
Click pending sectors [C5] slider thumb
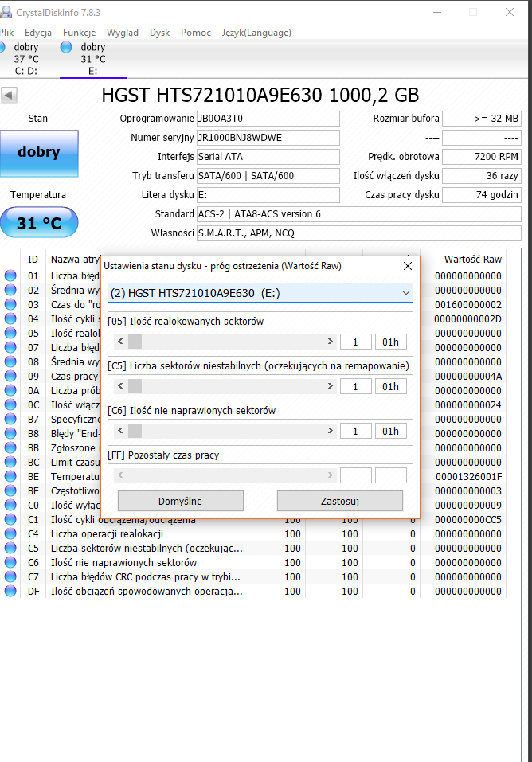coord(135,386)
